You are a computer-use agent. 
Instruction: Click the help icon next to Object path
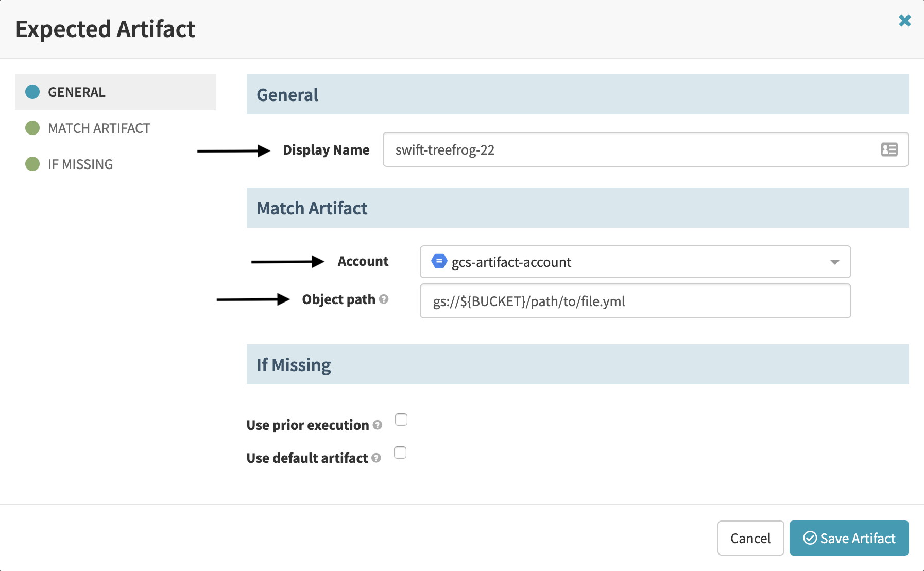384,299
